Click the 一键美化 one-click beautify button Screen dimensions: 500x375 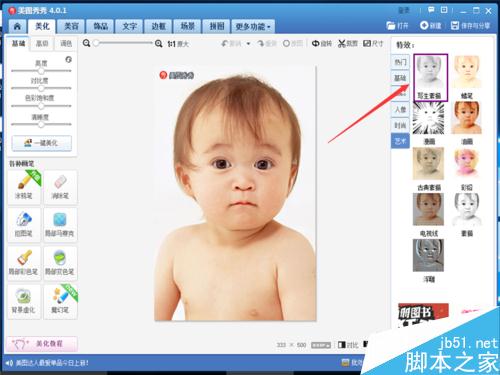(42, 143)
